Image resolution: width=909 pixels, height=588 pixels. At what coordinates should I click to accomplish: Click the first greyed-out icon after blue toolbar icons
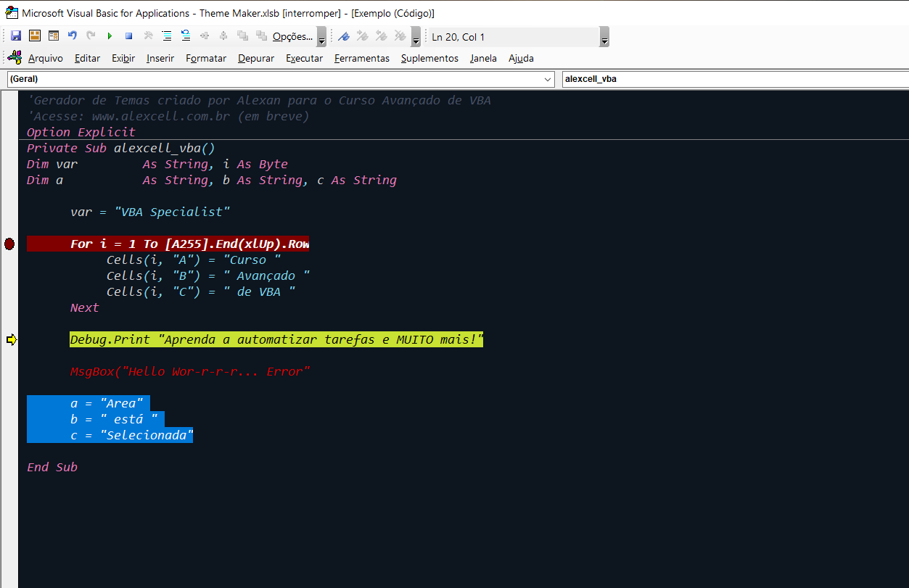[x=205, y=36]
